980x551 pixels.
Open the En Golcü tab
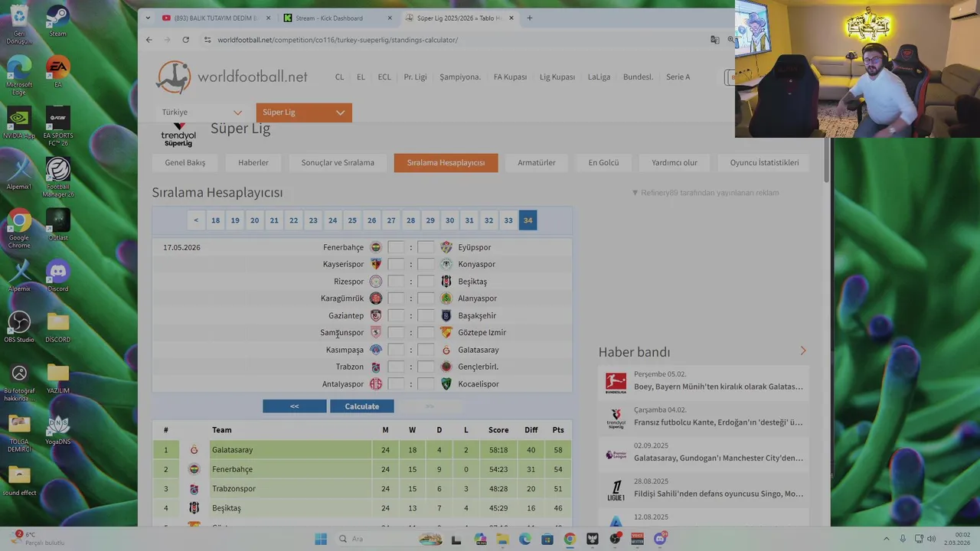[x=603, y=162]
